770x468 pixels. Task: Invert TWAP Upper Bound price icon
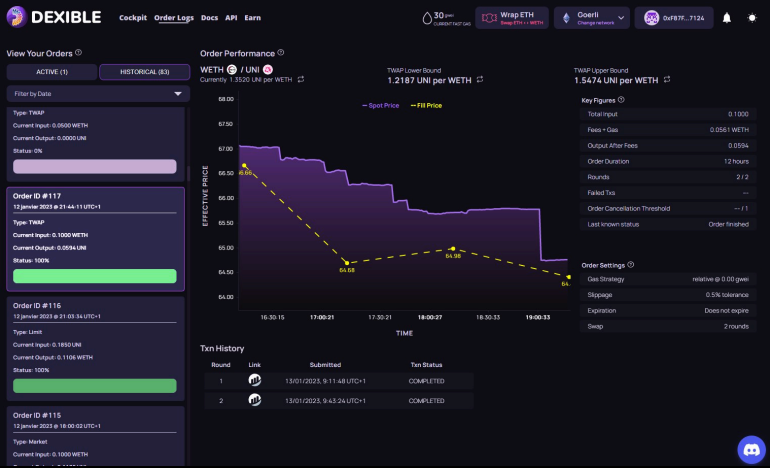point(667,79)
